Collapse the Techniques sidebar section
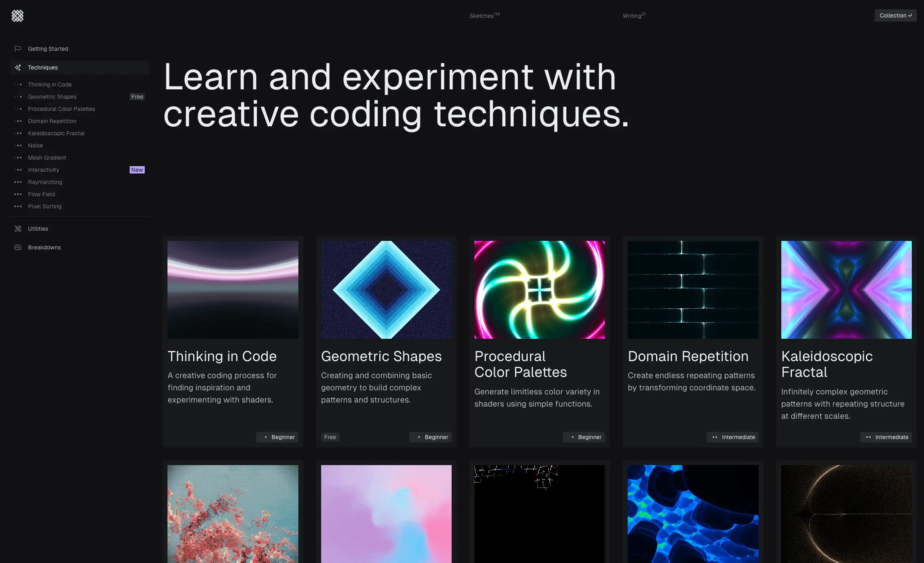Image resolution: width=924 pixels, height=563 pixels. [x=43, y=67]
